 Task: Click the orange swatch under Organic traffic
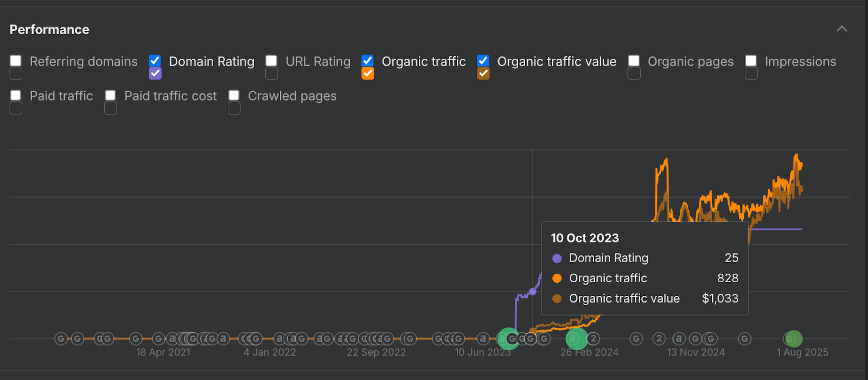tap(368, 73)
